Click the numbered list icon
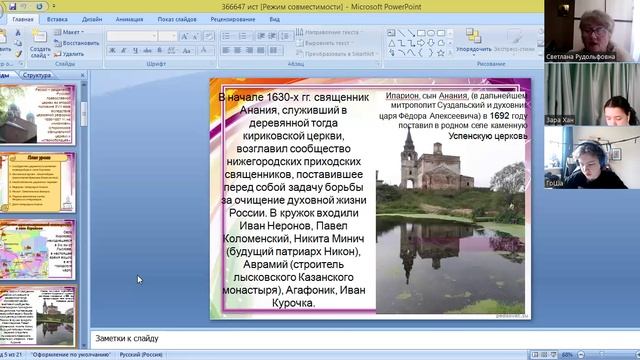The width and height of the screenshot is (640, 360). (244, 36)
